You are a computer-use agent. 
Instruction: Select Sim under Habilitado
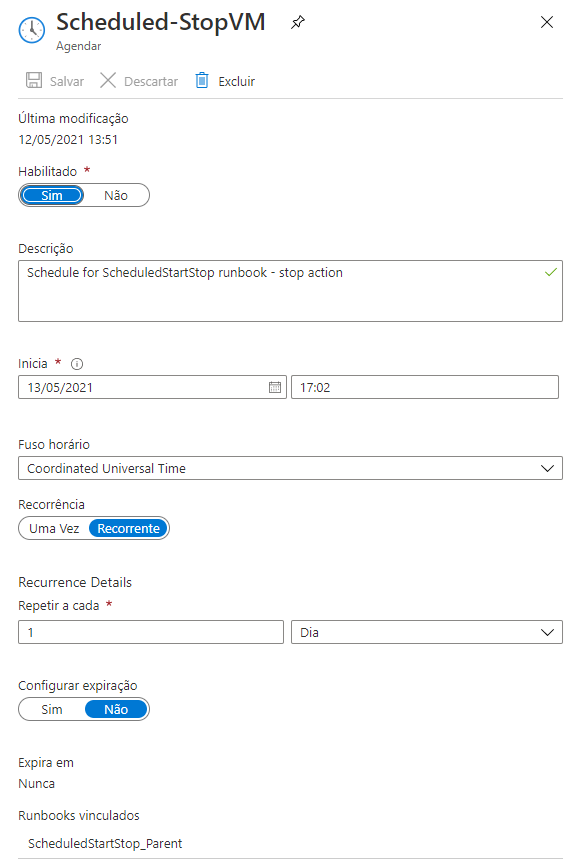tap(52, 195)
